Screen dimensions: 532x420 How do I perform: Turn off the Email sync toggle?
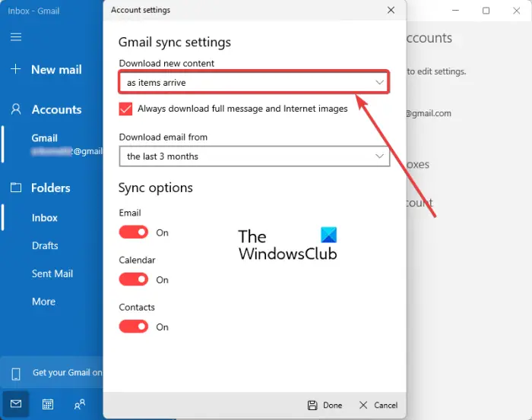(x=134, y=232)
